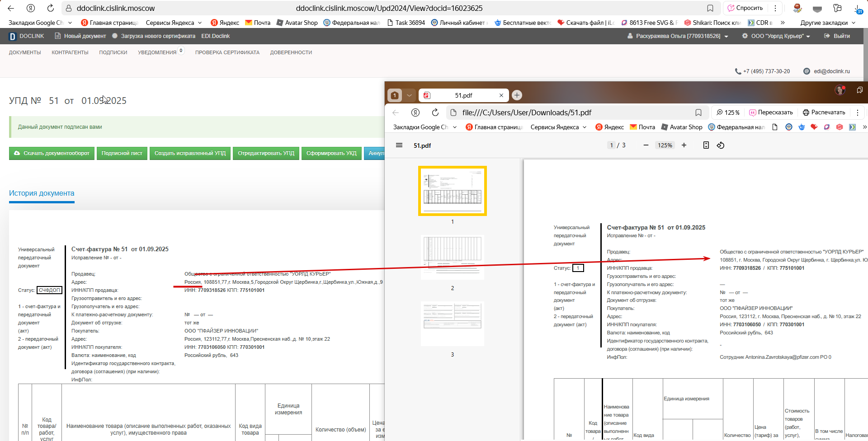Select История документа tab
Screen dimensions: 868x441
click(x=42, y=193)
